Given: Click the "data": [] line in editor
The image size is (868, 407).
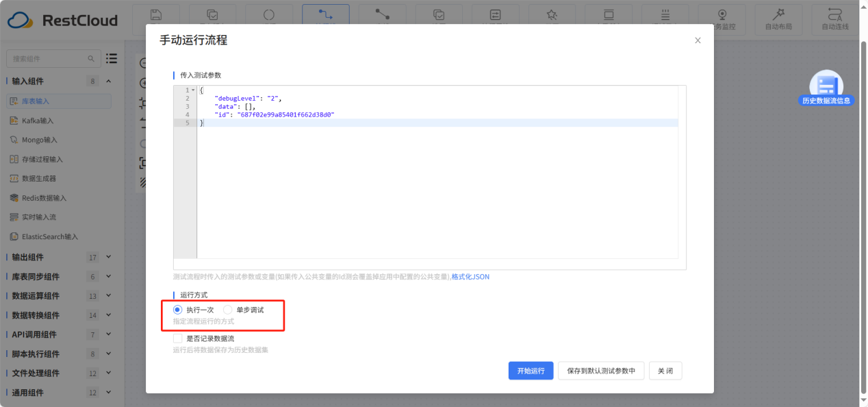Looking at the screenshot, I should [235, 107].
